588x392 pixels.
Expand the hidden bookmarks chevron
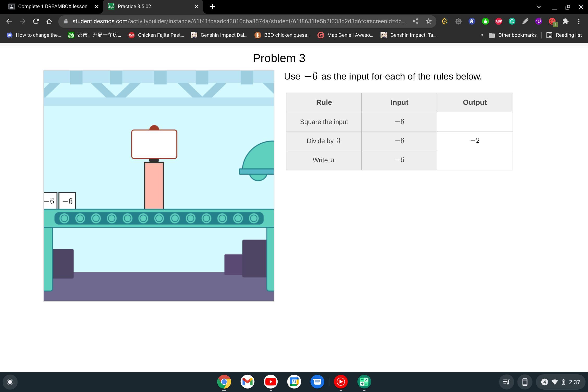pos(481,35)
